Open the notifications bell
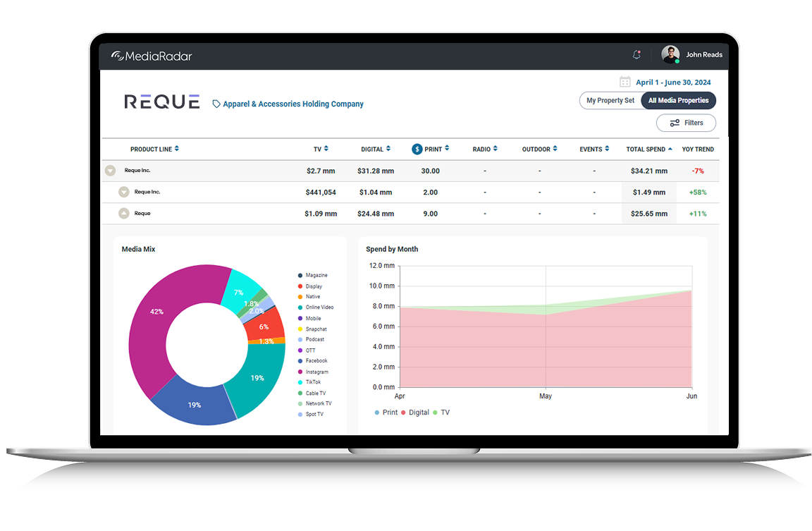The image size is (812, 531). pyautogui.click(x=636, y=54)
